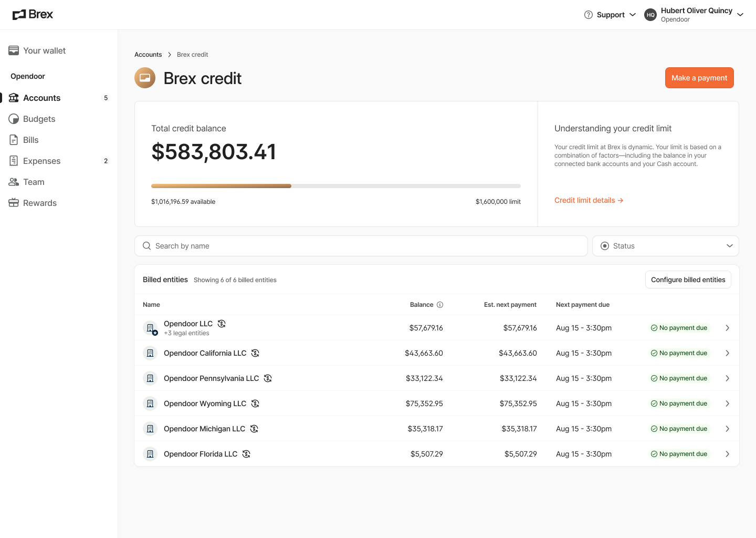
Task: Click the +3 legal entities text
Action: pos(186,333)
